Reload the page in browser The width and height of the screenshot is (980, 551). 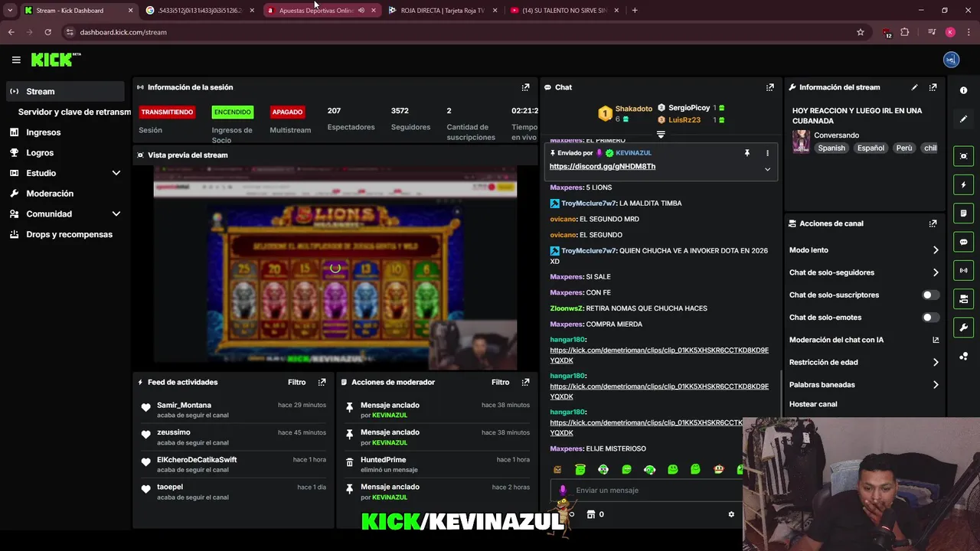click(47, 32)
